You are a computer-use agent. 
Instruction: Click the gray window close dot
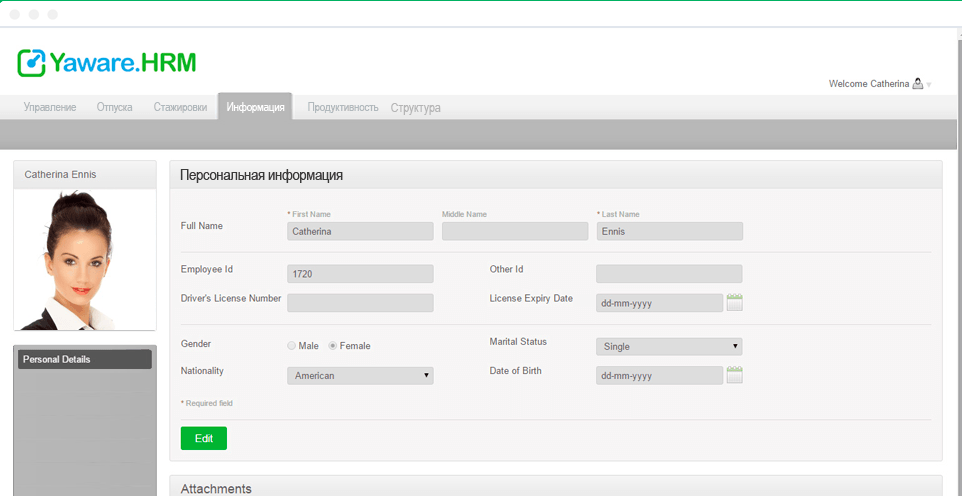pos(15,15)
